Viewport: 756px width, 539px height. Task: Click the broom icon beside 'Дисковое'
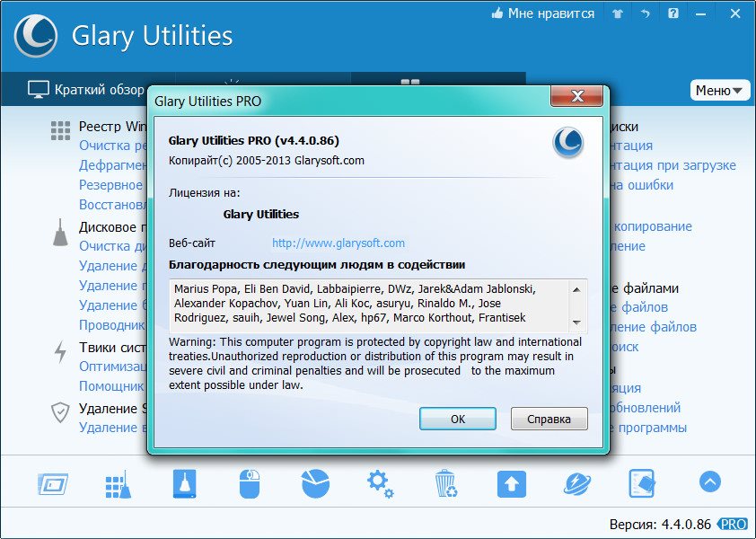tap(60, 233)
